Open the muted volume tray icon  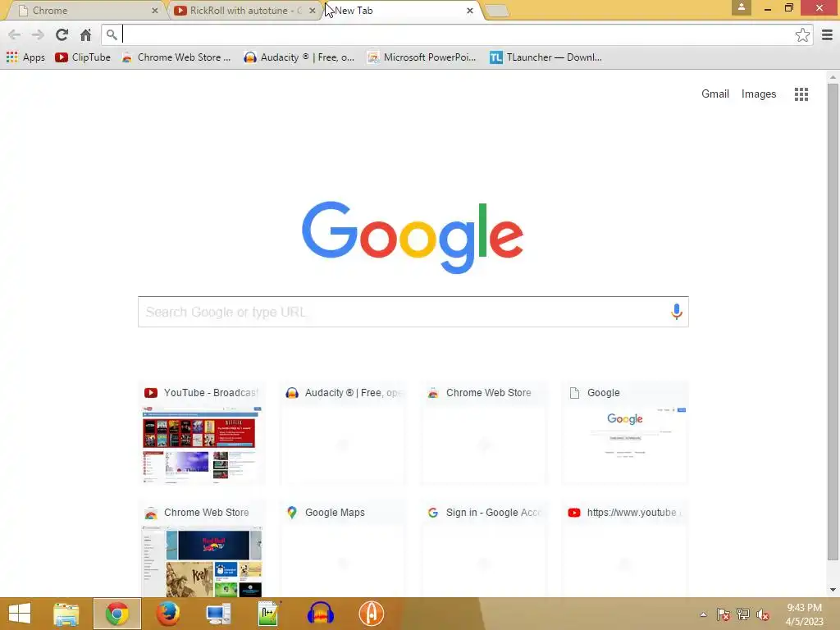coord(763,614)
